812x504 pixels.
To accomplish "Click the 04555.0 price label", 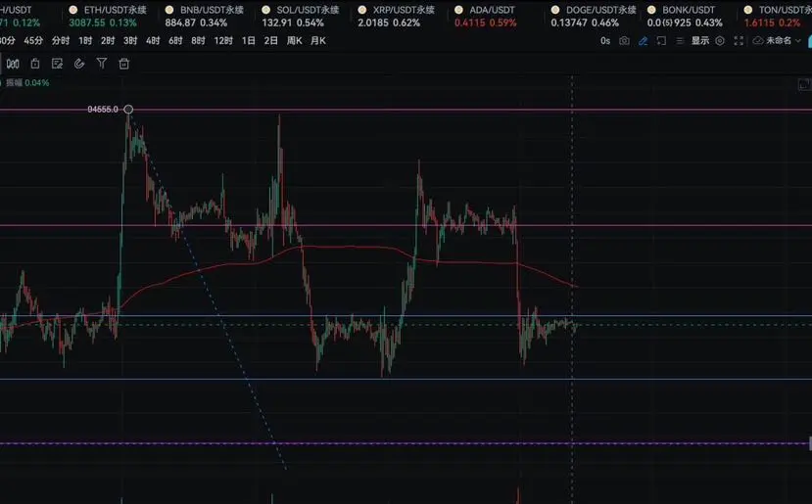I will [103, 110].
